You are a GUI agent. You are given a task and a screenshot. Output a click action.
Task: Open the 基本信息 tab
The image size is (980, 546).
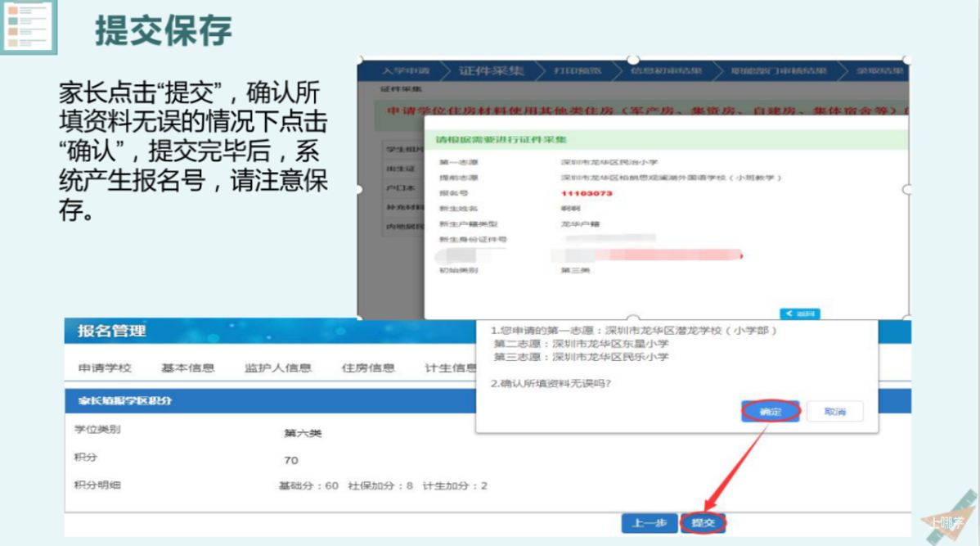pyautogui.click(x=187, y=368)
